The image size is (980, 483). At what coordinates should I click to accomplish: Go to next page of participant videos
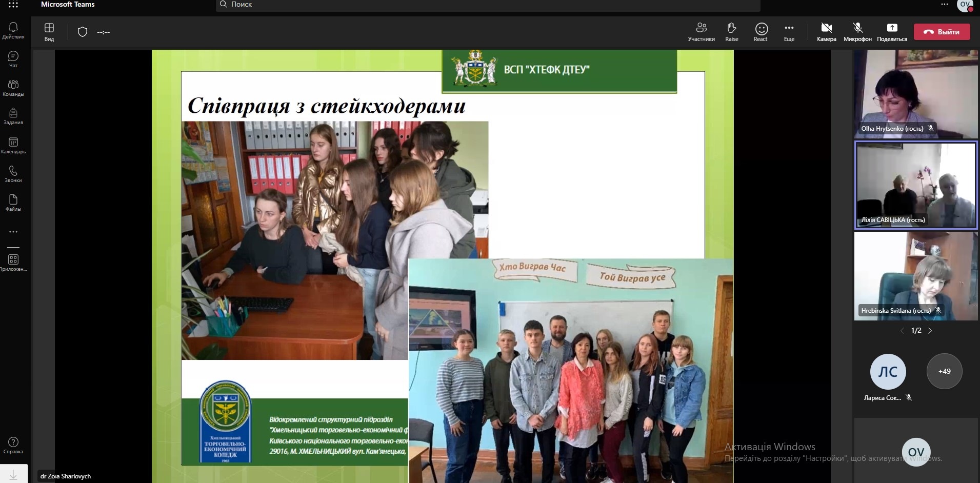coord(930,331)
